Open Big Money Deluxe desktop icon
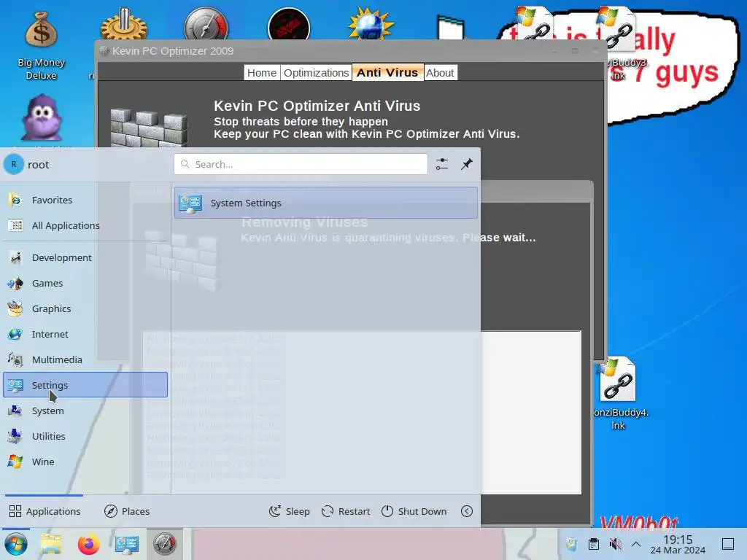Image resolution: width=747 pixels, height=560 pixels. click(x=41, y=46)
